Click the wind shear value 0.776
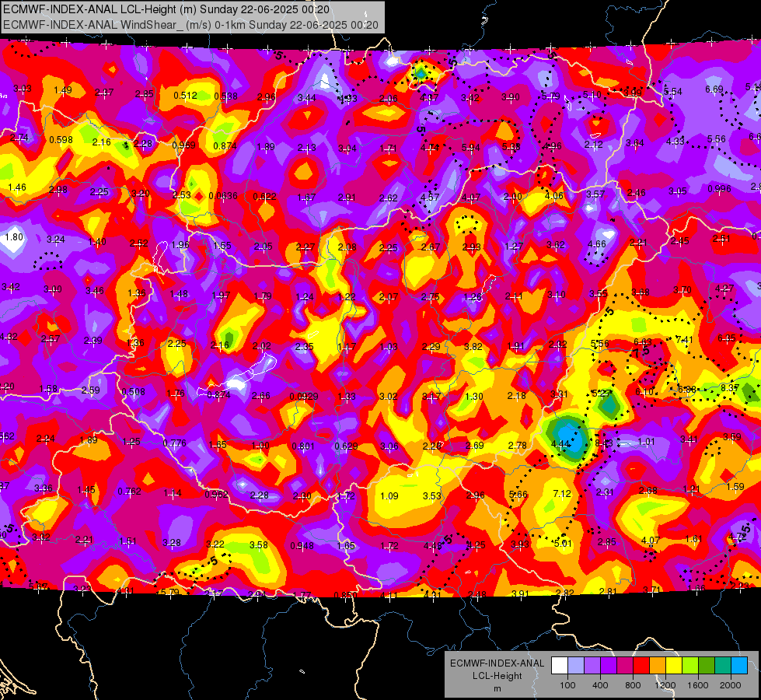This screenshot has height=700, width=761. [175, 443]
